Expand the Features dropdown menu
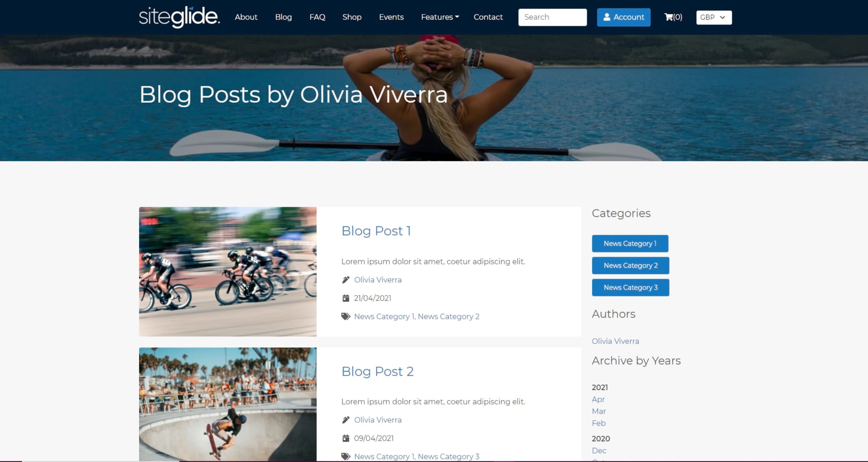This screenshot has height=462, width=868. [x=440, y=17]
